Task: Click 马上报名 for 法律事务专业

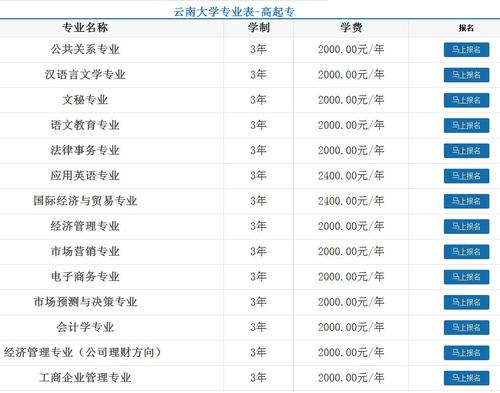Action: point(466,151)
